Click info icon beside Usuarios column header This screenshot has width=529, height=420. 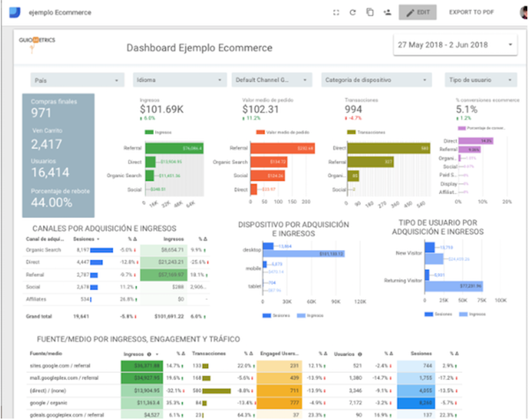click(x=360, y=353)
